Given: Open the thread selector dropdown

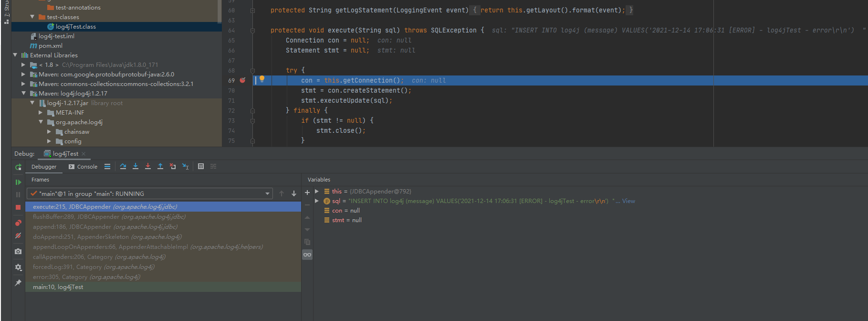Looking at the screenshot, I should (267, 193).
